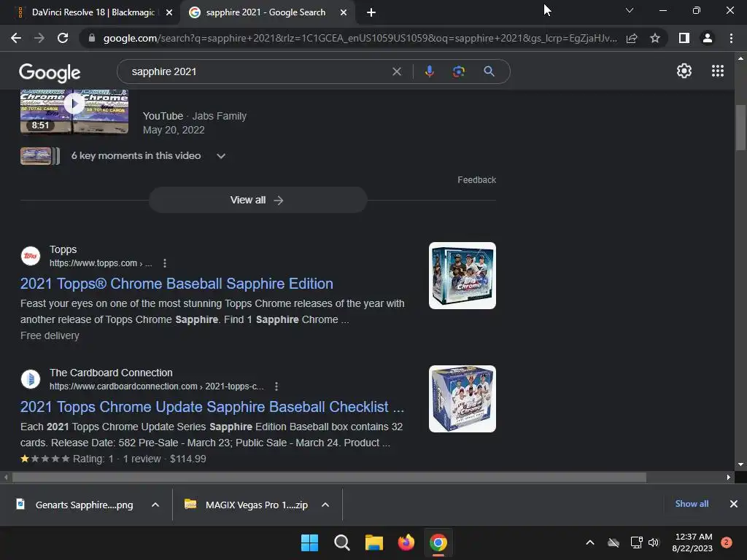The image size is (747, 560).
Task: Click the Feedback link
Action: (476, 179)
